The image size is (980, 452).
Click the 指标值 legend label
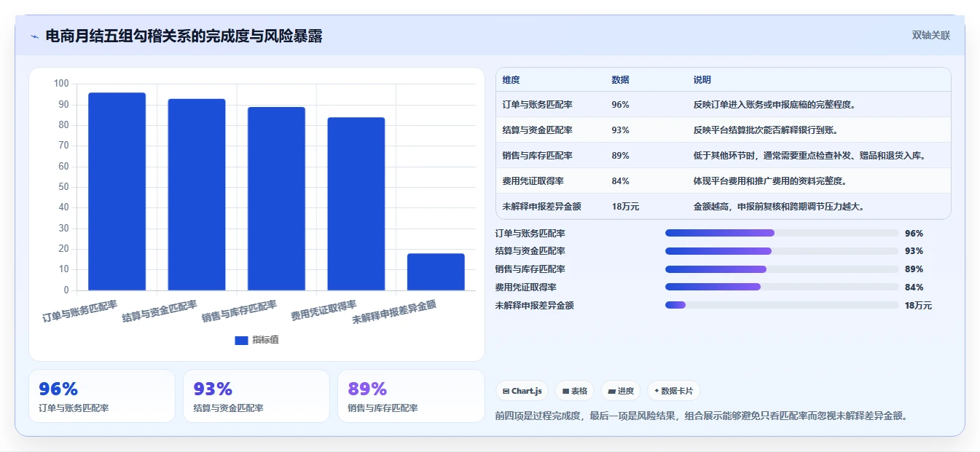pos(265,340)
